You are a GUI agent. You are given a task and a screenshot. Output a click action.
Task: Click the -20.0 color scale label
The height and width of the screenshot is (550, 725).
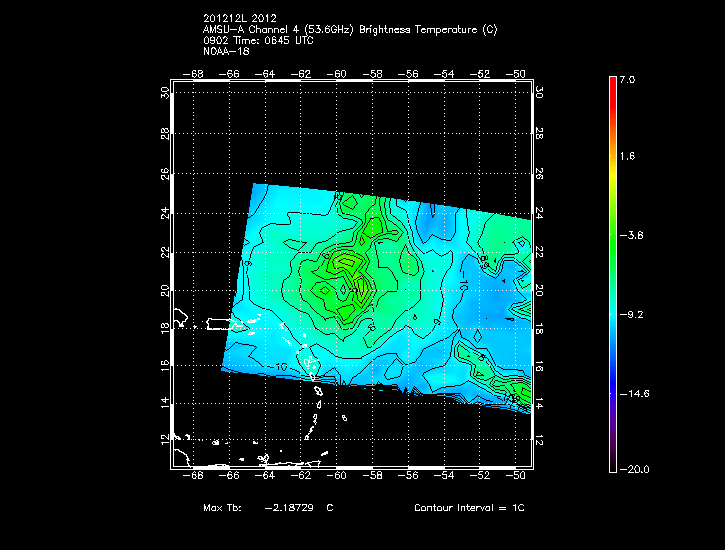point(634,469)
